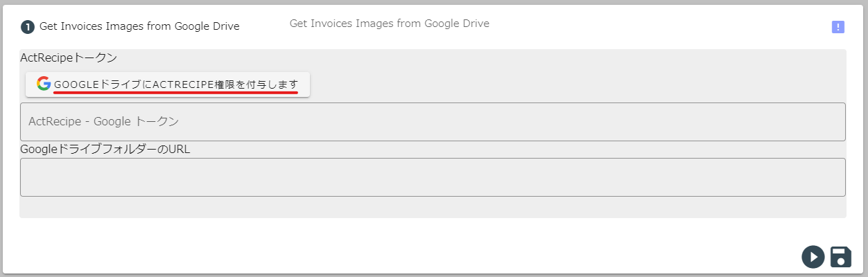Select the step number 1 badge
The width and height of the screenshot is (868, 277).
click(28, 27)
